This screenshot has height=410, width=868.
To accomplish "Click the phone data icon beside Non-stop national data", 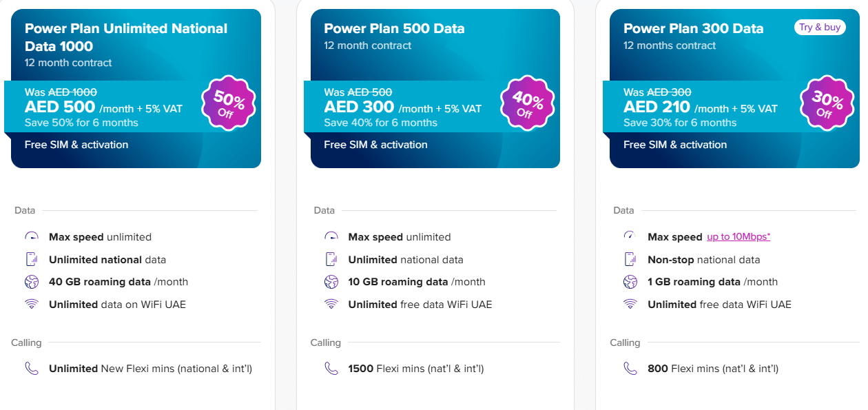I will (x=630, y=259).
